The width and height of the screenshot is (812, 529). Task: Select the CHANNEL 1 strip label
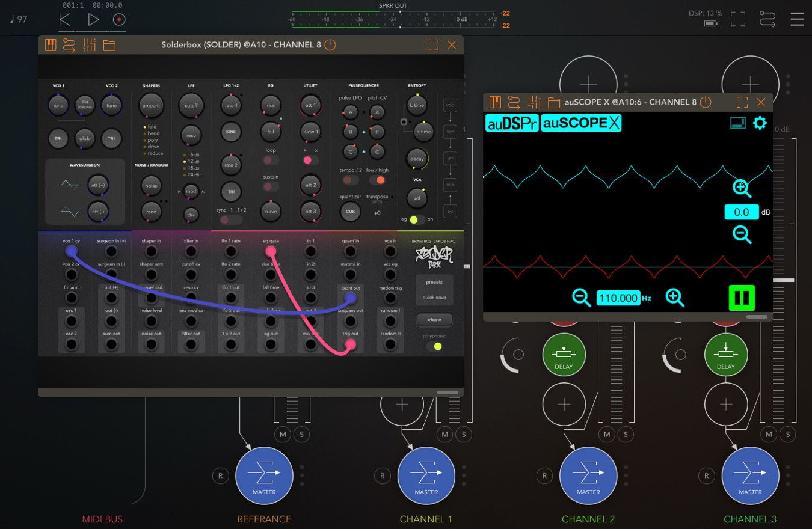pos(426,519)
